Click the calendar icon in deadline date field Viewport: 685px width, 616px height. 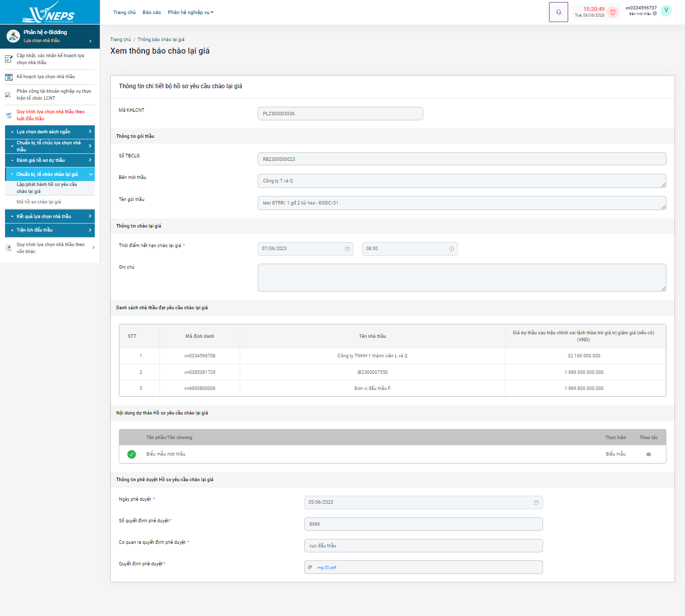(x=347, y=249)
